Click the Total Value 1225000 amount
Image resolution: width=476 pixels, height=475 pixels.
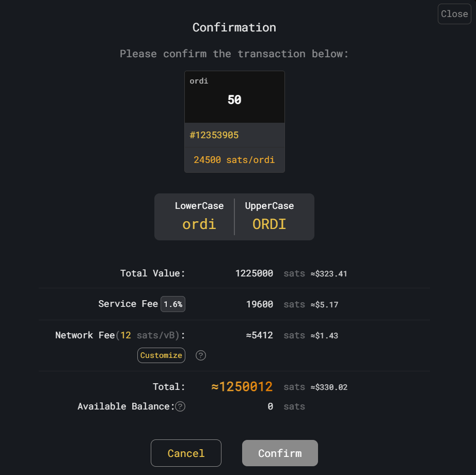[x=254, y=273]
